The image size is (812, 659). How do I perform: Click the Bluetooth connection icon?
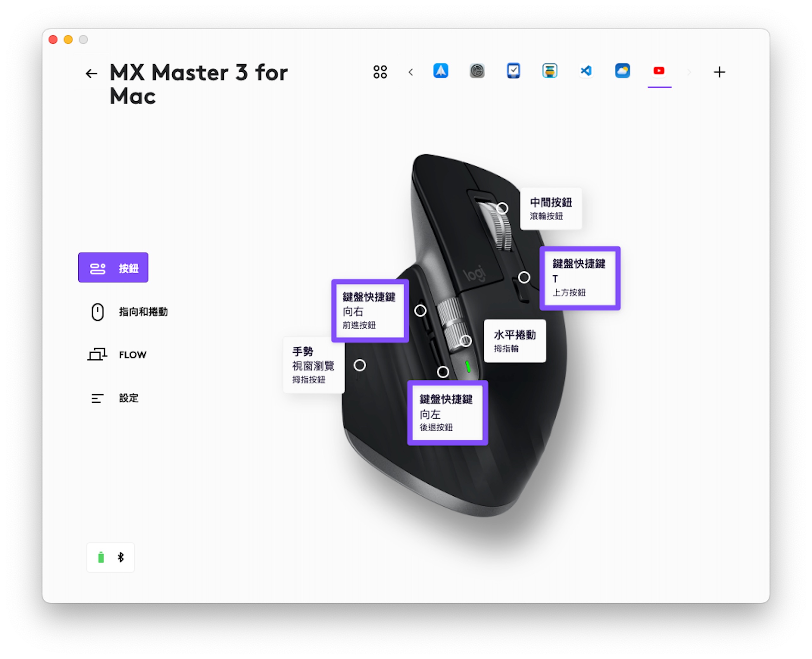121,557
